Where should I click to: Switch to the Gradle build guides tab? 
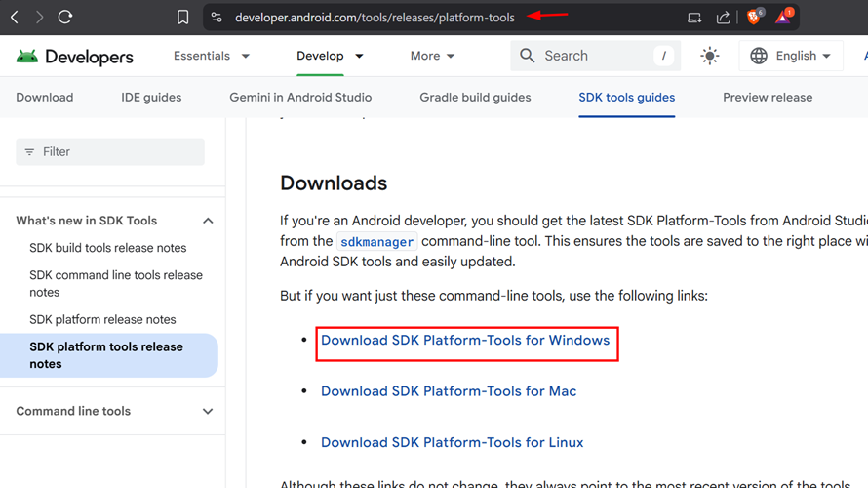(475, 97)
